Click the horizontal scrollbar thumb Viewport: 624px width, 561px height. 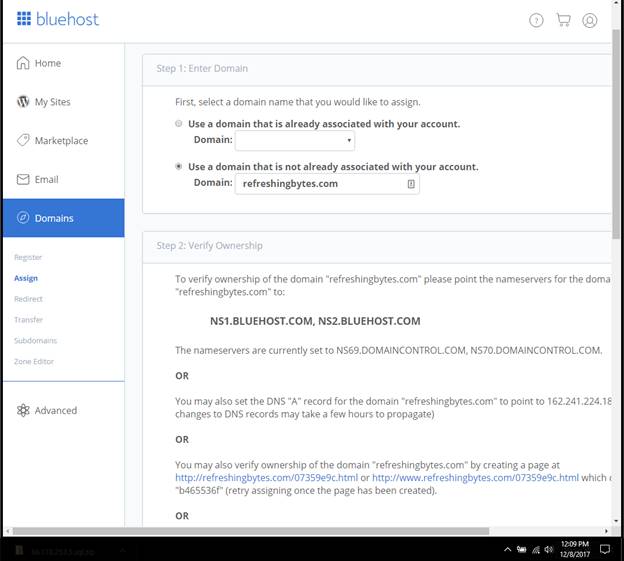(251, 531)
